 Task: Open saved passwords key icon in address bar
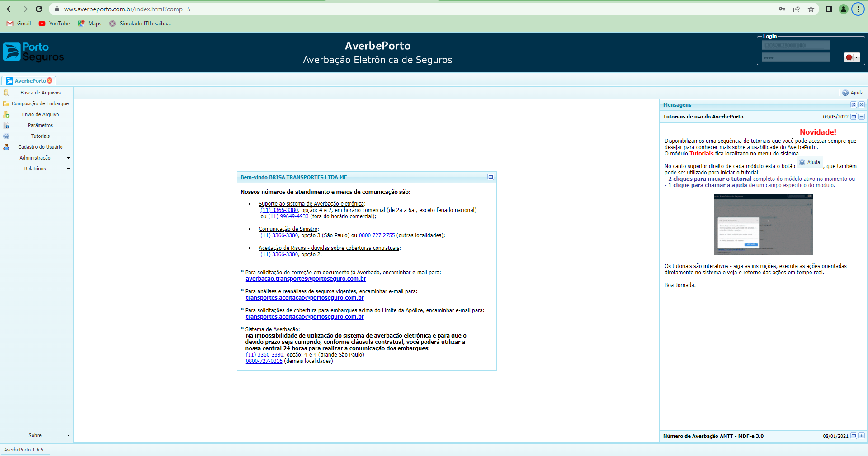(x=782, y=9)
